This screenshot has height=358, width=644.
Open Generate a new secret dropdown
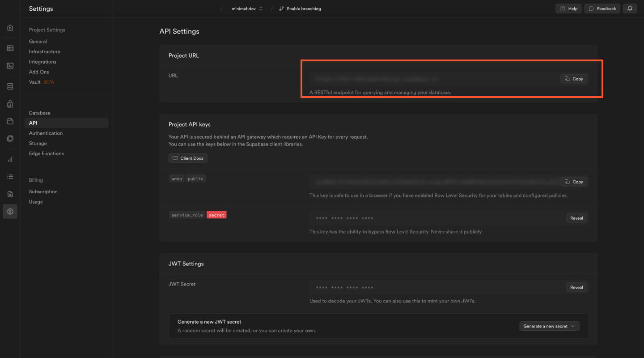pyautogui.click(x=549, y=326)
